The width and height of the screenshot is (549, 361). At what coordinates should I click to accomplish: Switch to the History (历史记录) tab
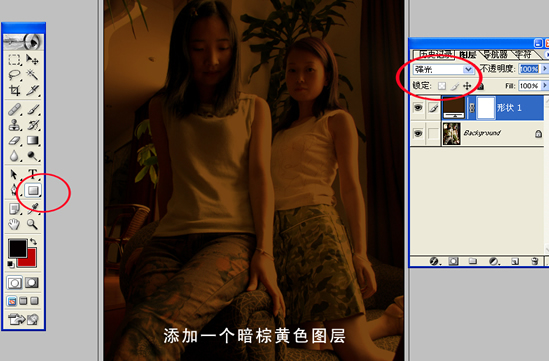pos(435,55)
